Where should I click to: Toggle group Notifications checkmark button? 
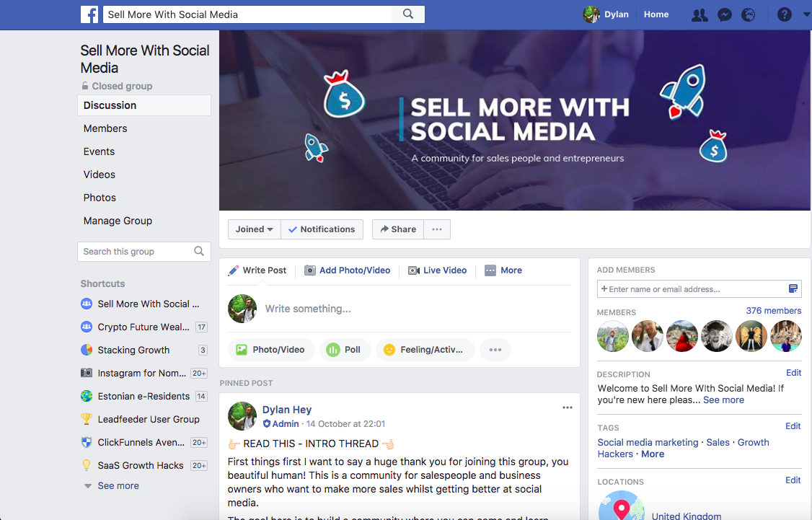[x=322, y=229]
